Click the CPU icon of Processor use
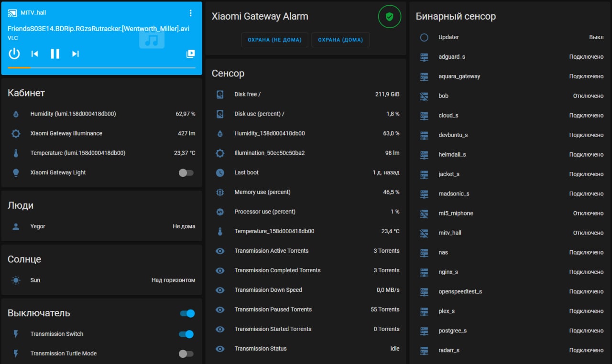 pos(220,212)
